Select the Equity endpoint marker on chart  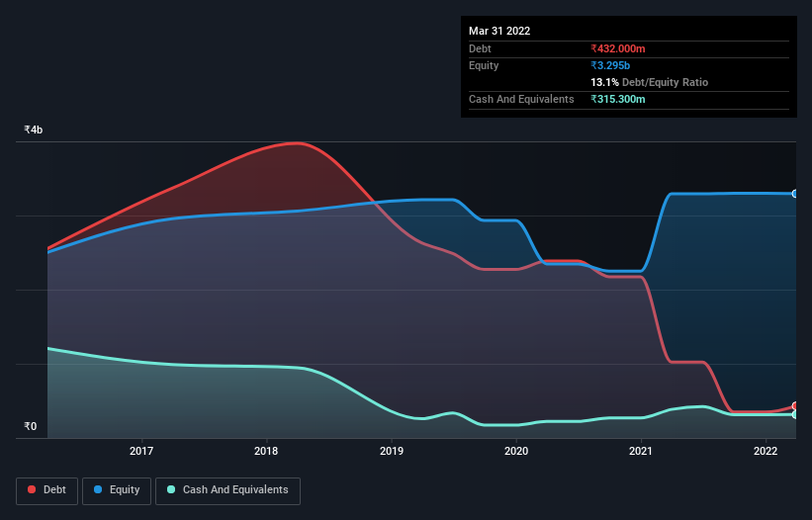click(x=795, y=194)
